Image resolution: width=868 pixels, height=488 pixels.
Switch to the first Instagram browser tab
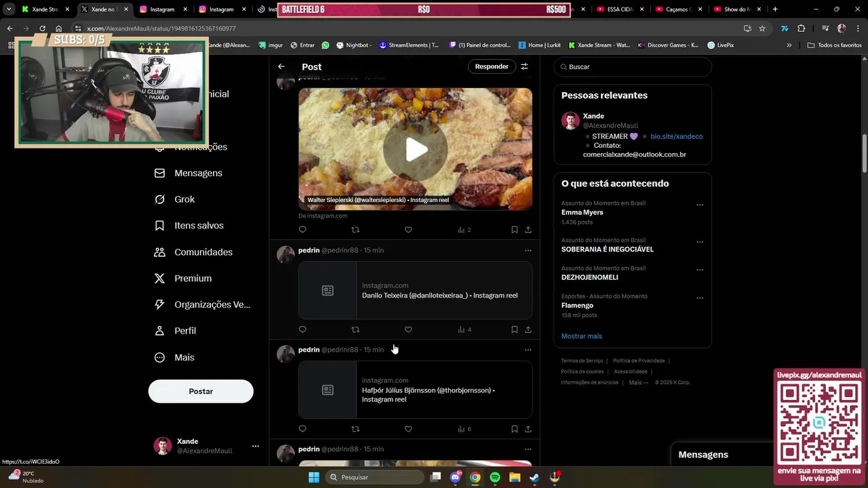[x=162, y=9]
